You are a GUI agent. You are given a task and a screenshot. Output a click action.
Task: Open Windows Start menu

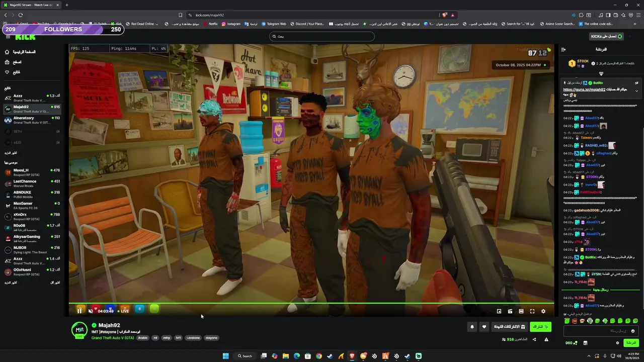tap(226, 356)
